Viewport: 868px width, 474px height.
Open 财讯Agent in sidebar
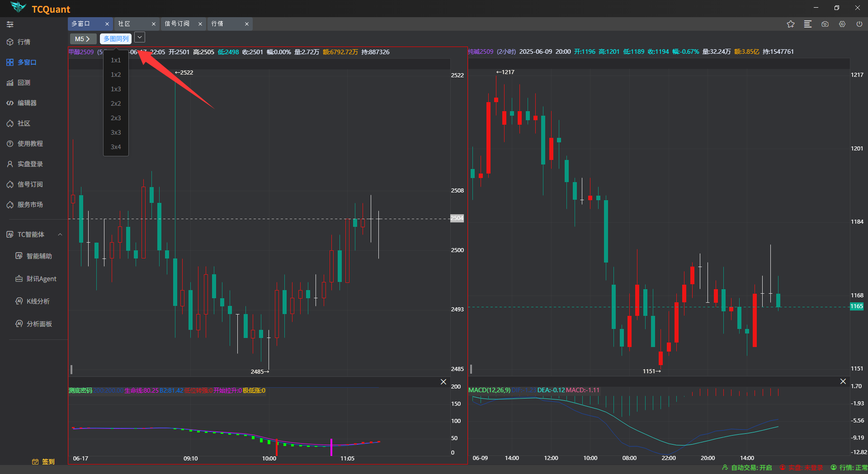41,279
